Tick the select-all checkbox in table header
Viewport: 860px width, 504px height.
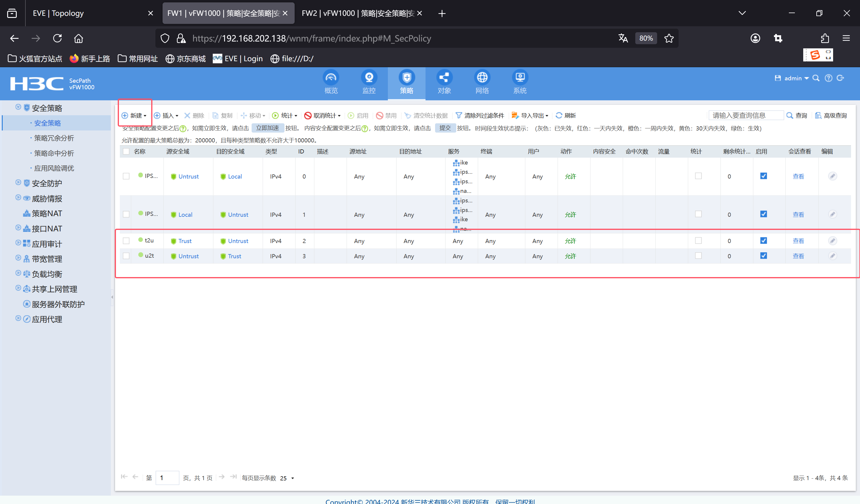[x=126, y=151]
